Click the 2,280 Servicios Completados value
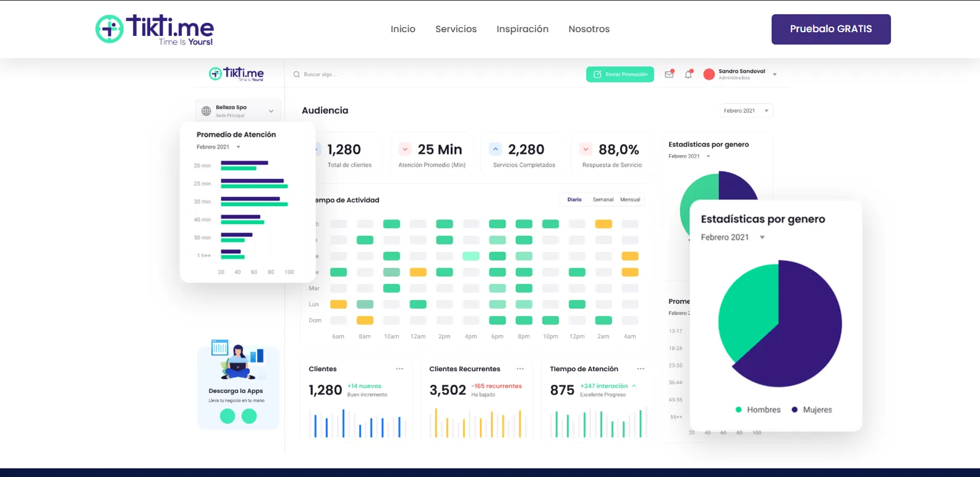Viewport: 980px width, 477px height. click(x=526, y=149)
